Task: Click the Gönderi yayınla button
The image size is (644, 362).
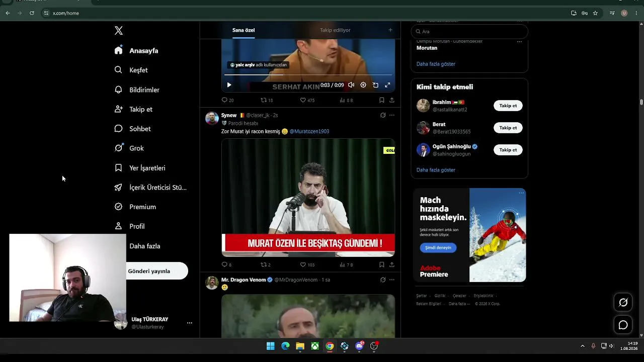Action: pyautogui.click(x=156, y=271)
